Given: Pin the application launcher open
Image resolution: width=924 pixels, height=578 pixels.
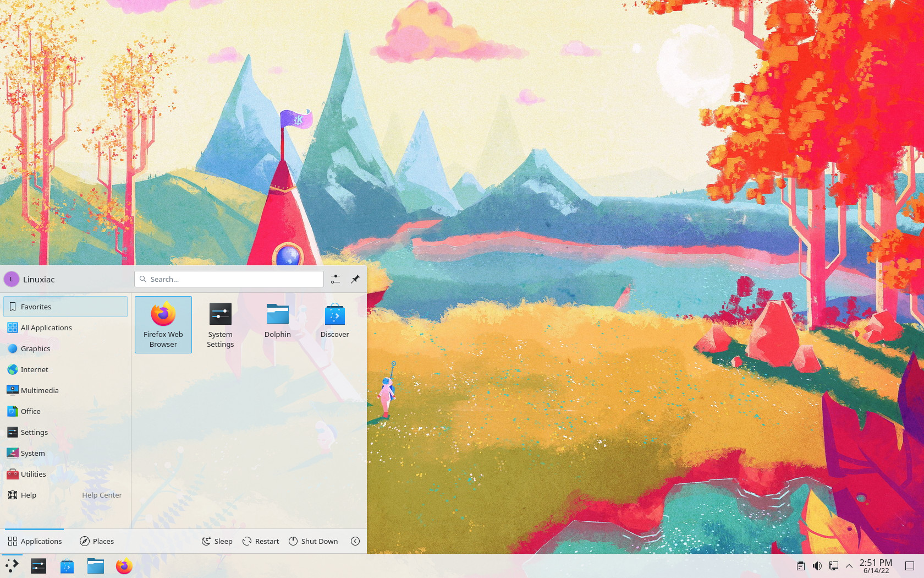Looking at the screenshot, I should coord(355,279).
